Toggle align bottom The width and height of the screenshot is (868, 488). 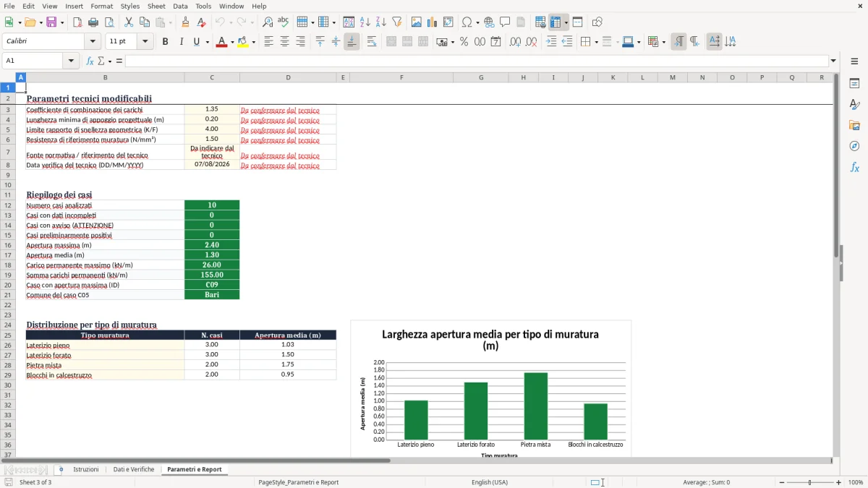pos(352,42)
